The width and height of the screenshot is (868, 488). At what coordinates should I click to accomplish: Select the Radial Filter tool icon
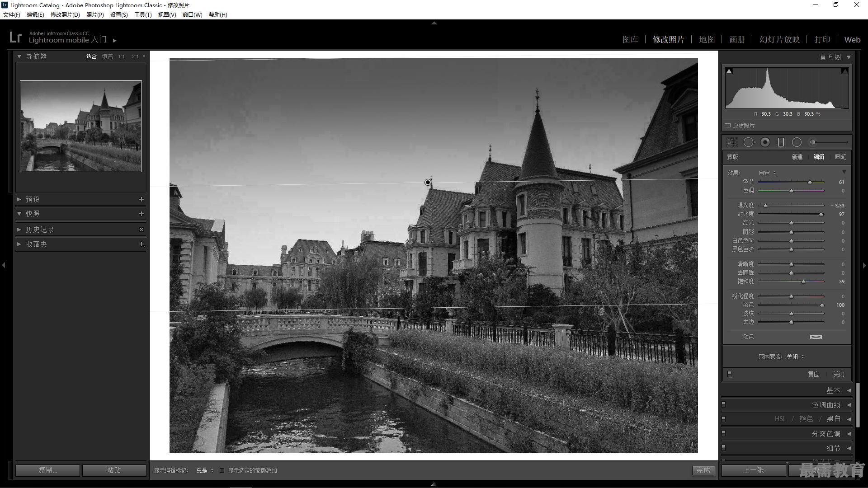pyautogui.click(x=797, y=142)
